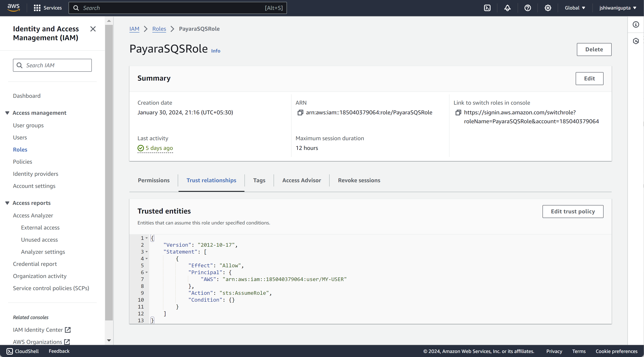The image size is (644, 357).
Task: Click the Delete role button
Action: 594,49
